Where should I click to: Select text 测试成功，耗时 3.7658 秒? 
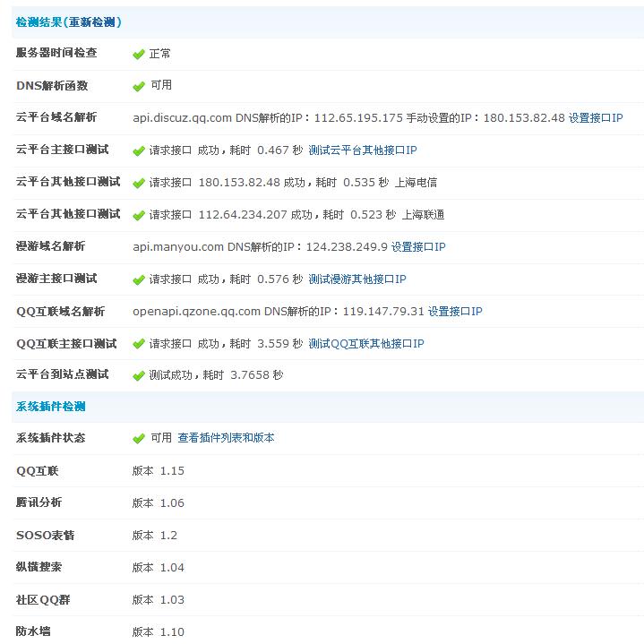point(216,375)
